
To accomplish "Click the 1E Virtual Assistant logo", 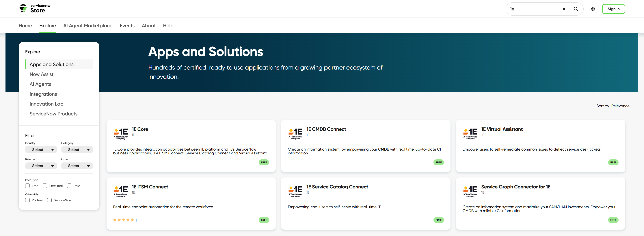I will (x=470, y=134).
